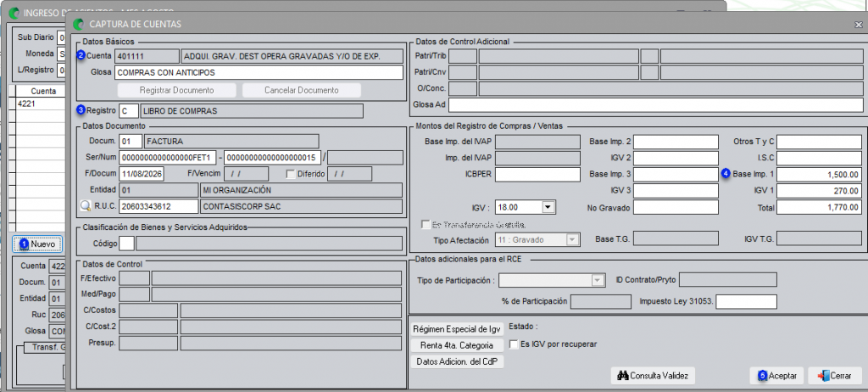Click Cancelar Documento button
Image resolution: width=868 pixels, height=392 pixels.
[302, 90]
